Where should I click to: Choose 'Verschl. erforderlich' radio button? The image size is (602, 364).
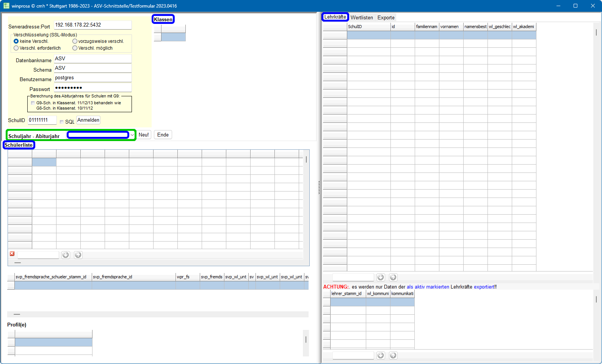(16, 48)
